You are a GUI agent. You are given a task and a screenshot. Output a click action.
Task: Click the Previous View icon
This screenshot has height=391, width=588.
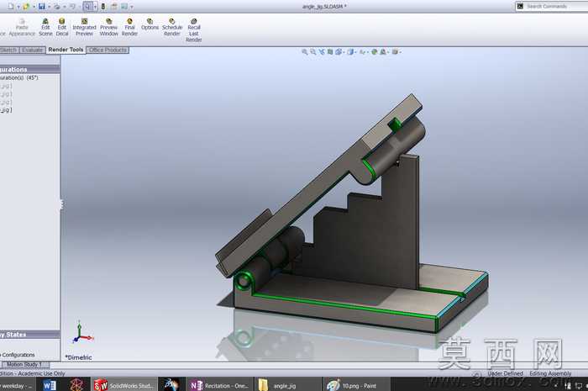pos(322,52)
